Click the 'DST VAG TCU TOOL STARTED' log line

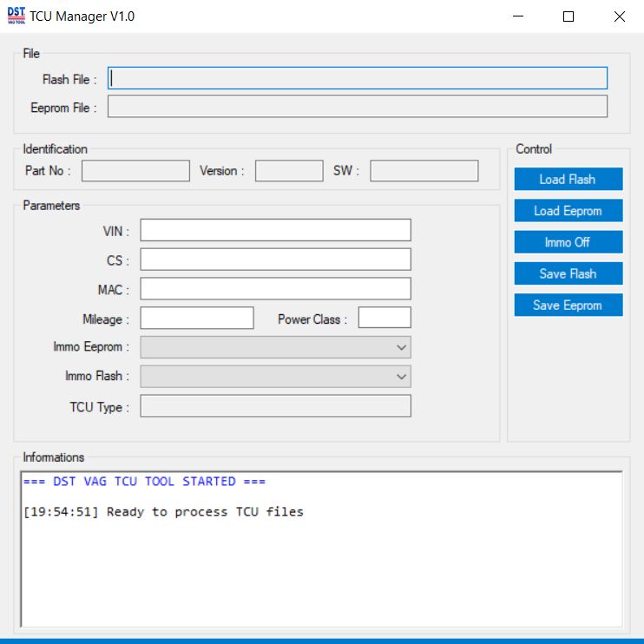pos(145,482)
